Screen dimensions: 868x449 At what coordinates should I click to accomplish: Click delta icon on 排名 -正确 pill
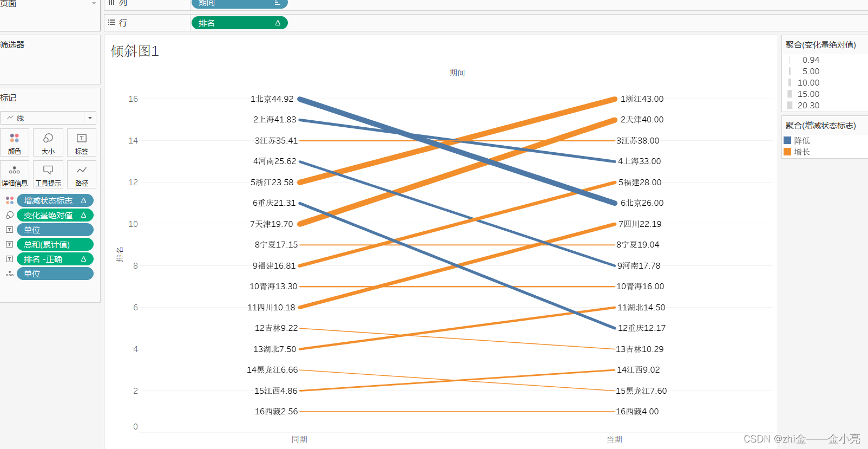(x=84, y=259)
